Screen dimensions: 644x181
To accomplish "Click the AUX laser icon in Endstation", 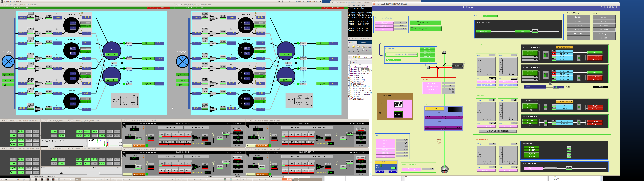I will coord(458,66).
